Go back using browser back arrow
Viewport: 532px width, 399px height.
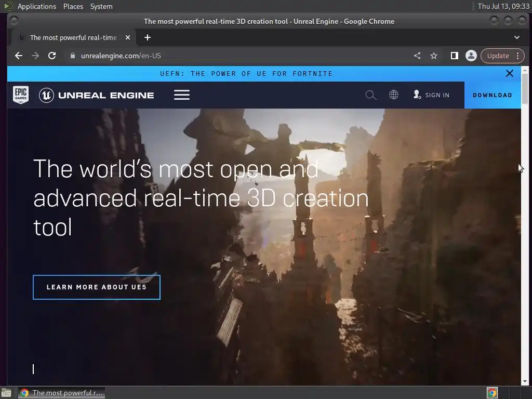point(19,56)
